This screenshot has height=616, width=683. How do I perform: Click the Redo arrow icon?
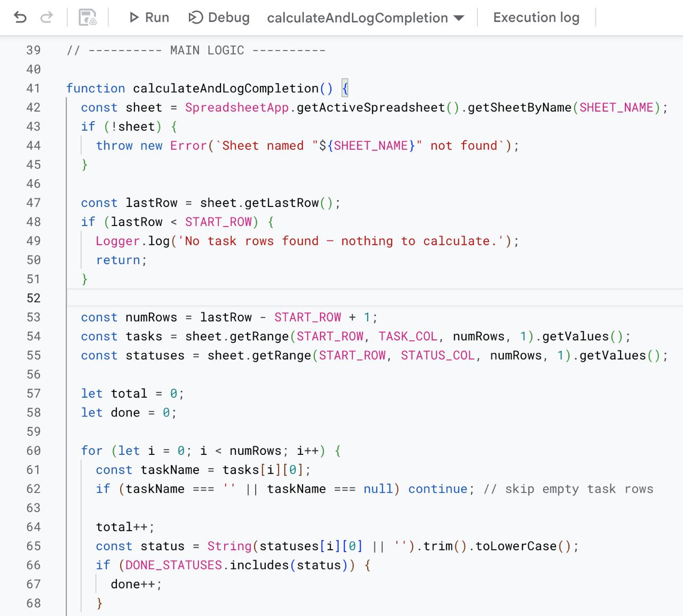pos(47,18)
